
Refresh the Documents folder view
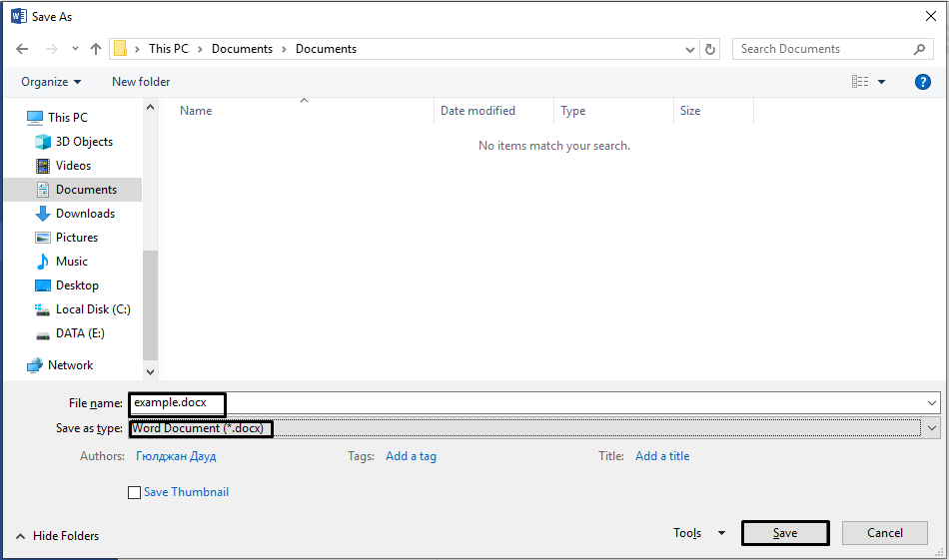click(x=710, y=49)
